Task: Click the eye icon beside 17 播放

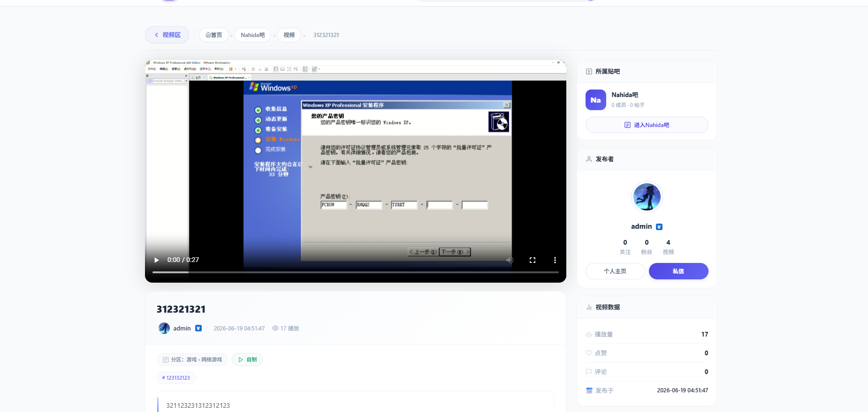Action: 275,328
